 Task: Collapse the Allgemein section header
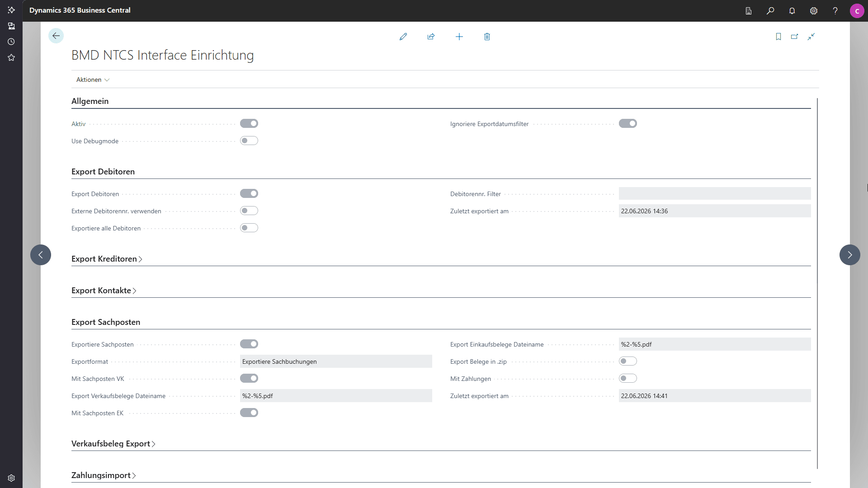90,101
